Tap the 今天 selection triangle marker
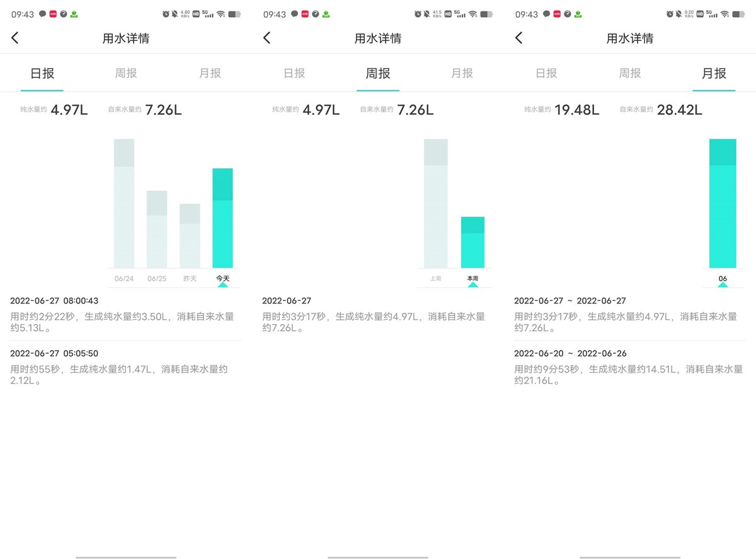 (222, 285)
